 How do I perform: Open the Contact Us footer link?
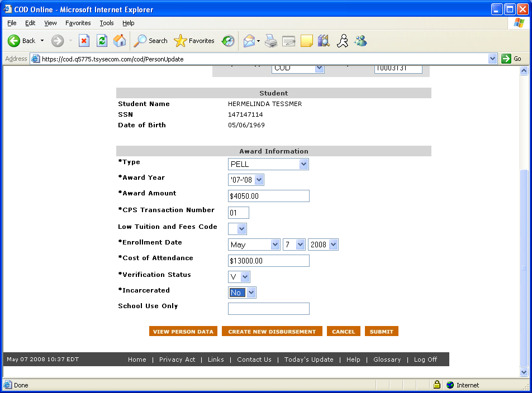254,360
